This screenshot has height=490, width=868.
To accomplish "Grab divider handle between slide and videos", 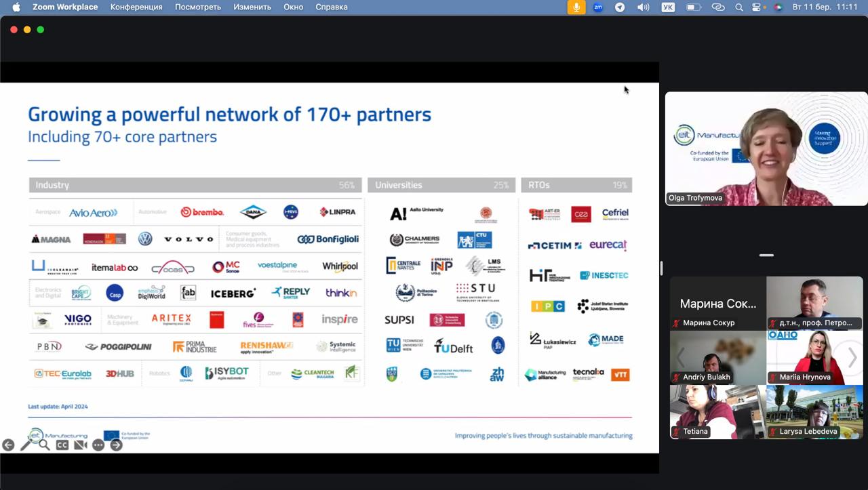I will point(661,268).
